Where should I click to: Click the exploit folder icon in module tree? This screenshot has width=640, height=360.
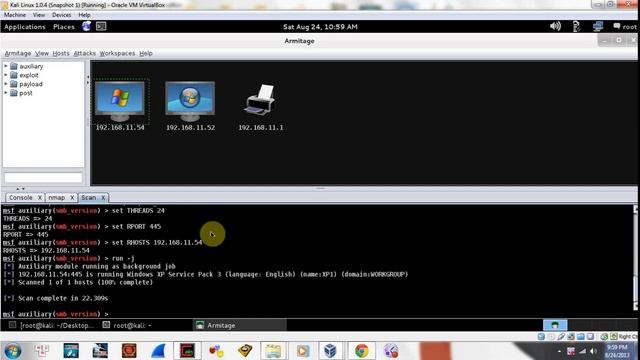(14, 75)
